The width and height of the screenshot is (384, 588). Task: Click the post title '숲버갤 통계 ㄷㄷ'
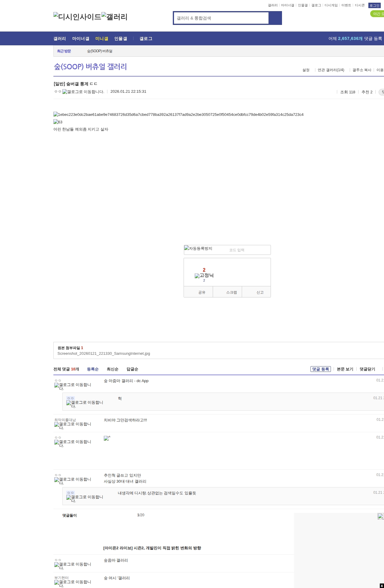point(82,84)
